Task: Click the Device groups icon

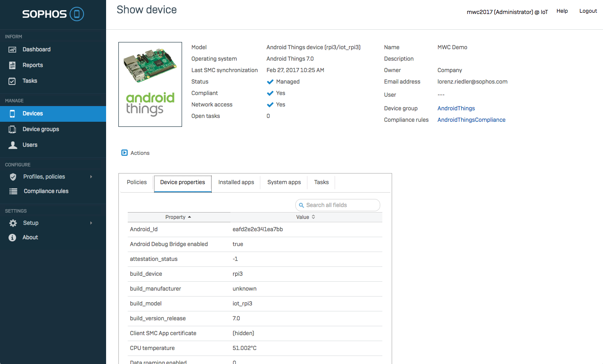Action: pos(12,129)
